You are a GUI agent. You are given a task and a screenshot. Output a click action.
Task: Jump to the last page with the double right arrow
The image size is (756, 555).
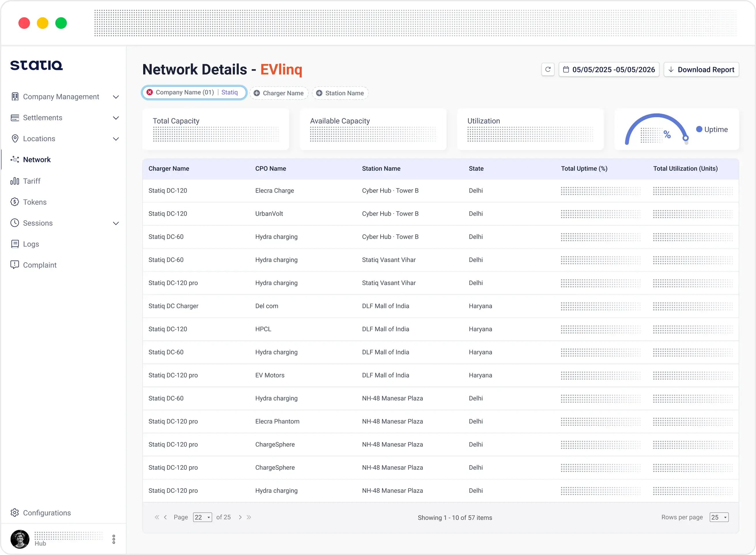pos(249,517)
